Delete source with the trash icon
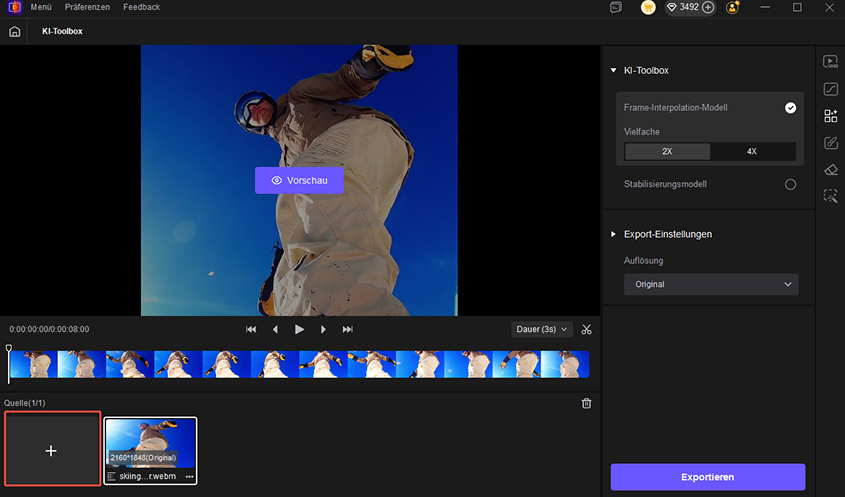Screen dimensions: 845x497 (587, 403)
